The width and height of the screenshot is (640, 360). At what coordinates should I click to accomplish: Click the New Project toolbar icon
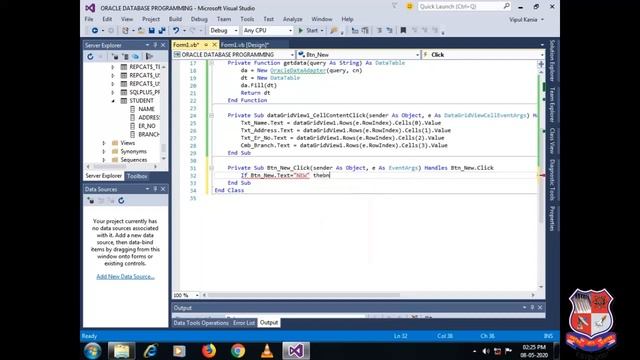[125, 31]
